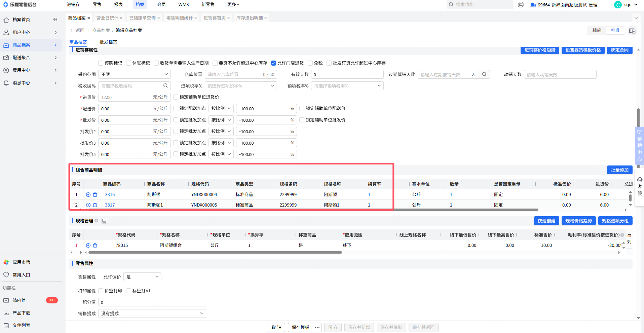This screenshot has width=644, height=333.
Task: Uncheck 允许门店退货
Action: 274,63
